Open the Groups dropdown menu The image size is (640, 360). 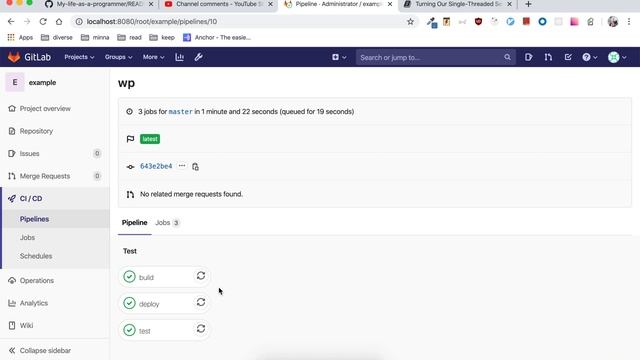pyautogui.click(x=118, y=57)
